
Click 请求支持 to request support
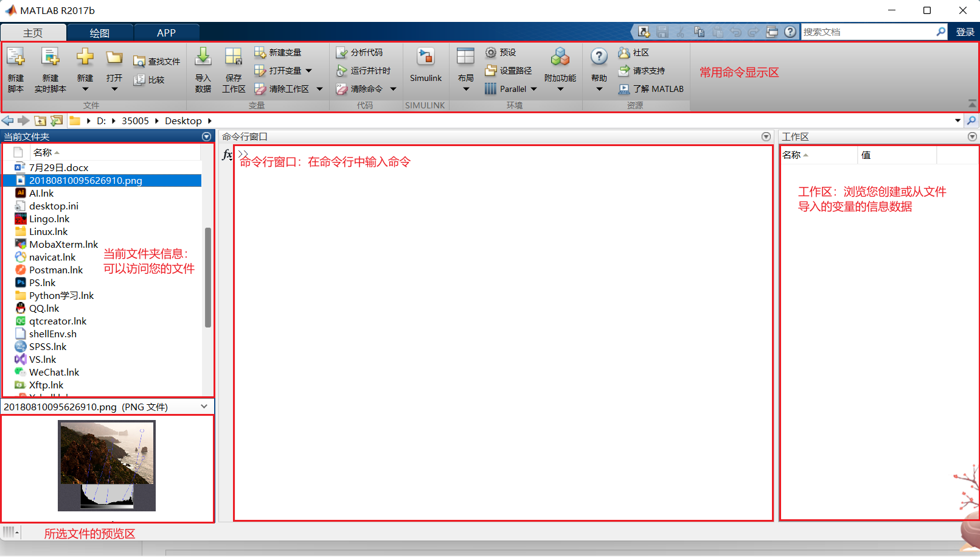pyautogui.click(x=642, y=71)
